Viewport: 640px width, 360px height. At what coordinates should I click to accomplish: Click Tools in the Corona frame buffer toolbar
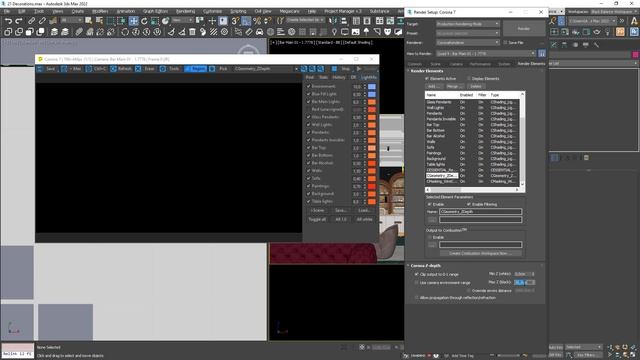(x=170, y=69)
